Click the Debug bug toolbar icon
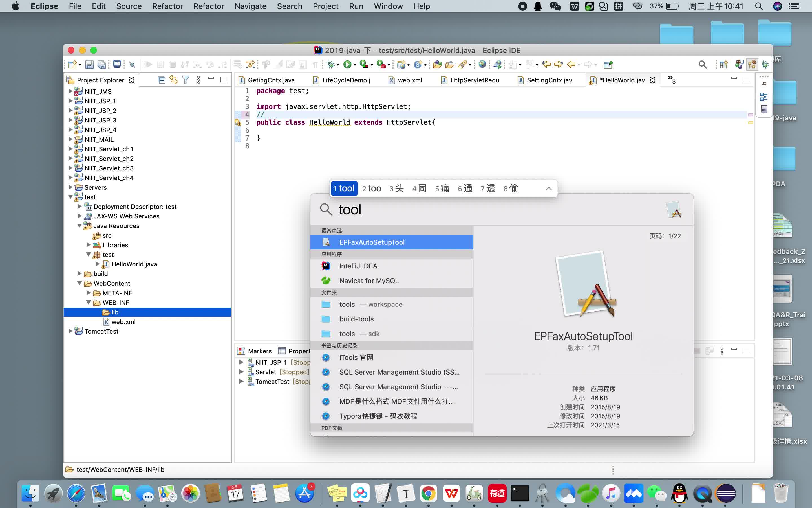 pos(330,64)
